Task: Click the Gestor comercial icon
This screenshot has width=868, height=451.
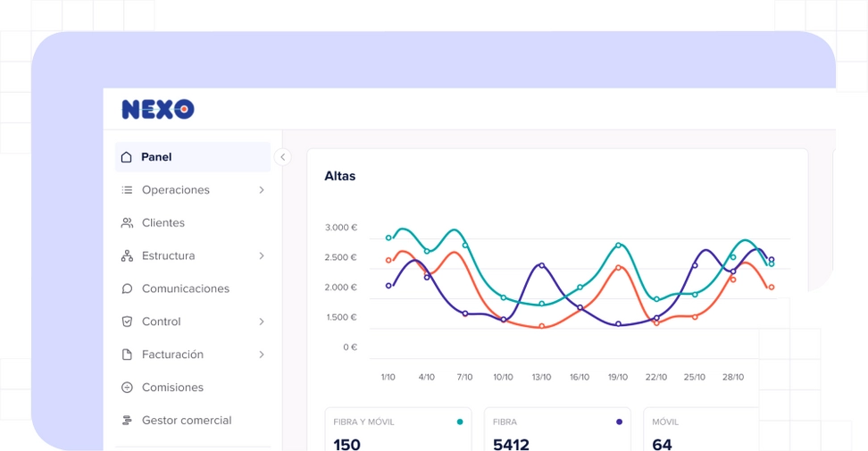Action: point(127,421)
